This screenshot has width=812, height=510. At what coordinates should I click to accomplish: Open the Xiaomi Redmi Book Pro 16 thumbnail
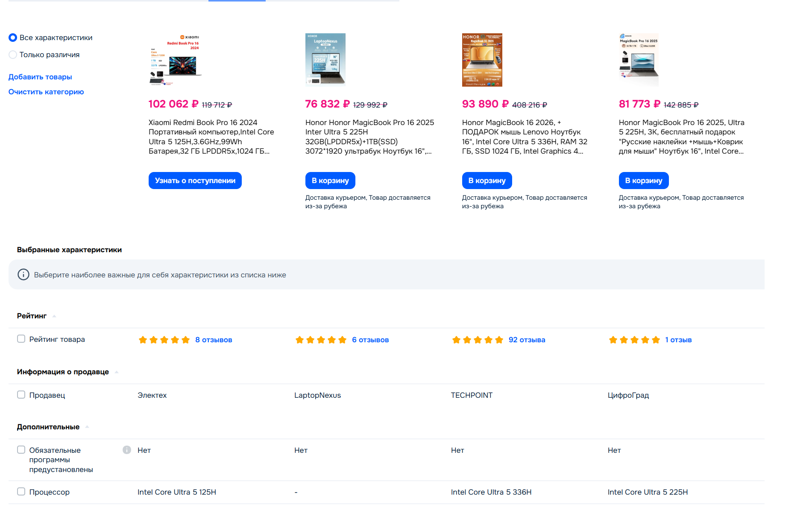click(x=176, y=60)
